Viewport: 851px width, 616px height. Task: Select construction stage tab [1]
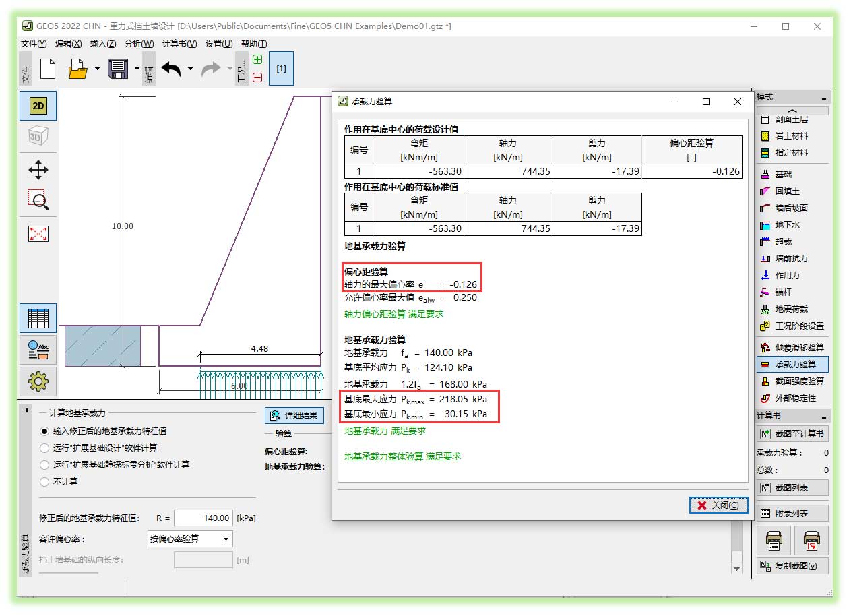(281, 69)
